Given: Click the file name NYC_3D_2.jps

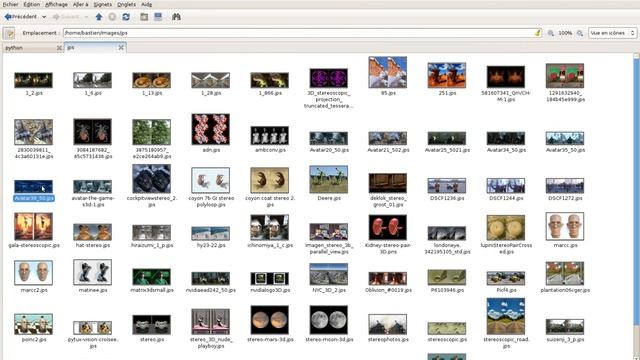Looking at the screenshot, I should 329,290.
